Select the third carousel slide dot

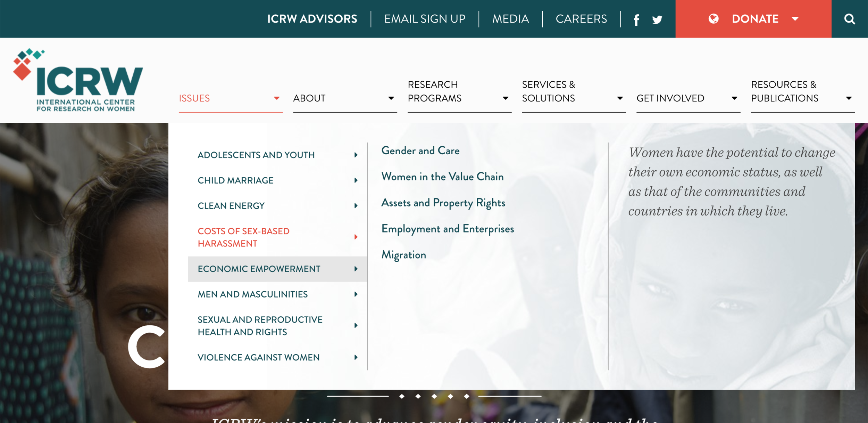[x=434, y=396]
